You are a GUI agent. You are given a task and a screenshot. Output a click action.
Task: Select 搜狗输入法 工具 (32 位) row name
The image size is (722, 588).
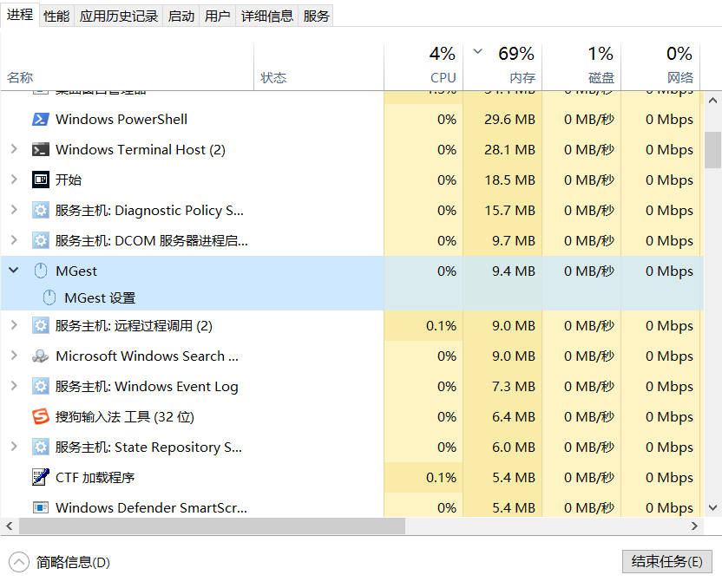[124, 417]
